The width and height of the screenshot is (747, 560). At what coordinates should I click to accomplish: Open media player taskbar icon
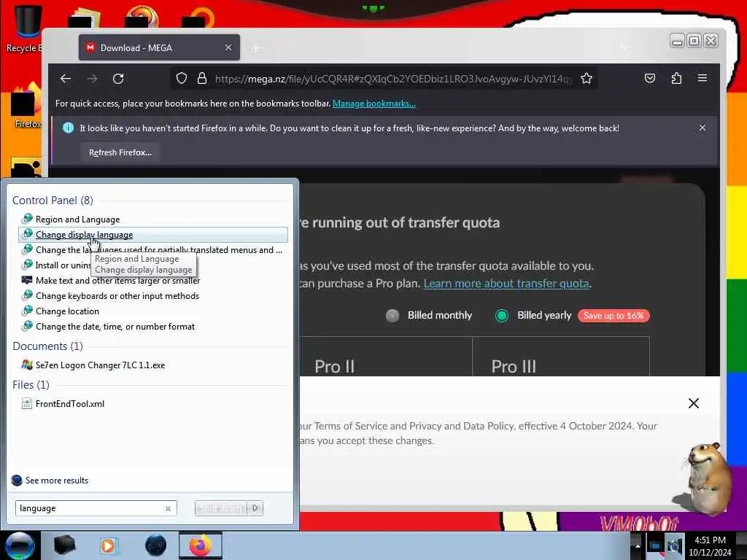(109, 545)
